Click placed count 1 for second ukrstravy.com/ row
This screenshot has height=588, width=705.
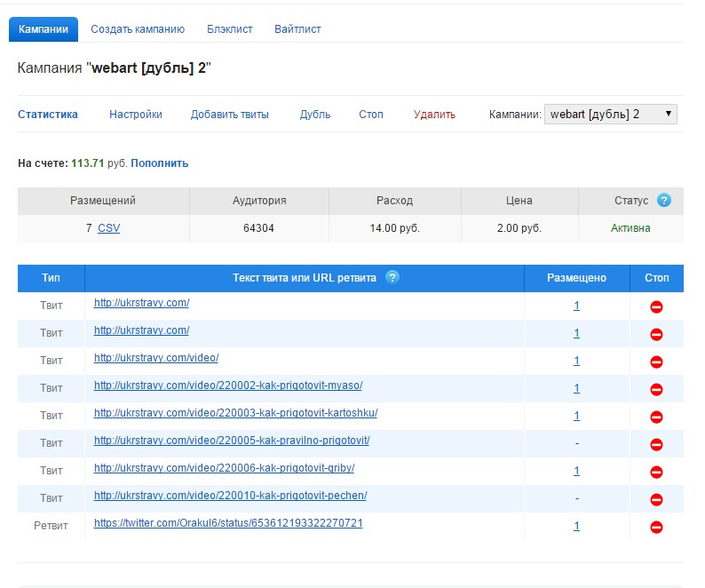coord(576,333)
